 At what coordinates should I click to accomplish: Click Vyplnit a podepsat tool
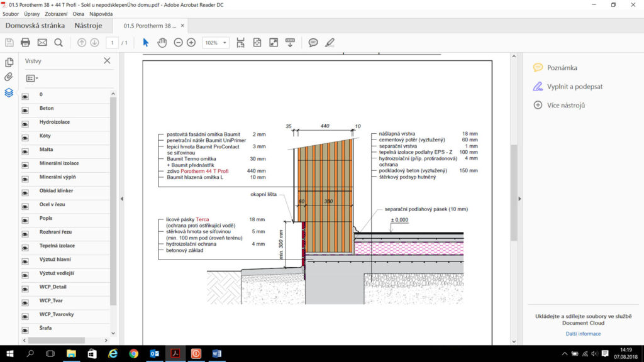click(575, 86)
